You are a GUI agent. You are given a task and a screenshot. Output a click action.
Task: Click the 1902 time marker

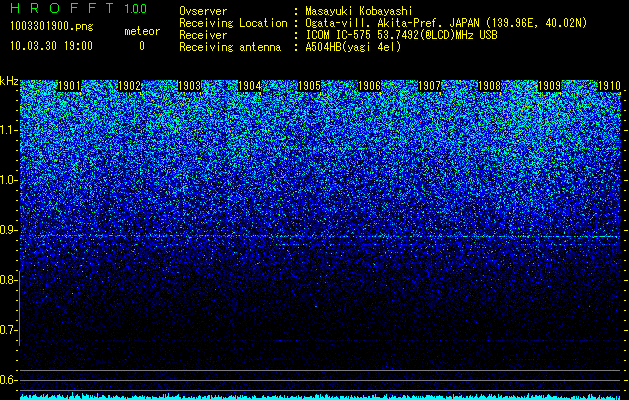[x=130, y=86]
